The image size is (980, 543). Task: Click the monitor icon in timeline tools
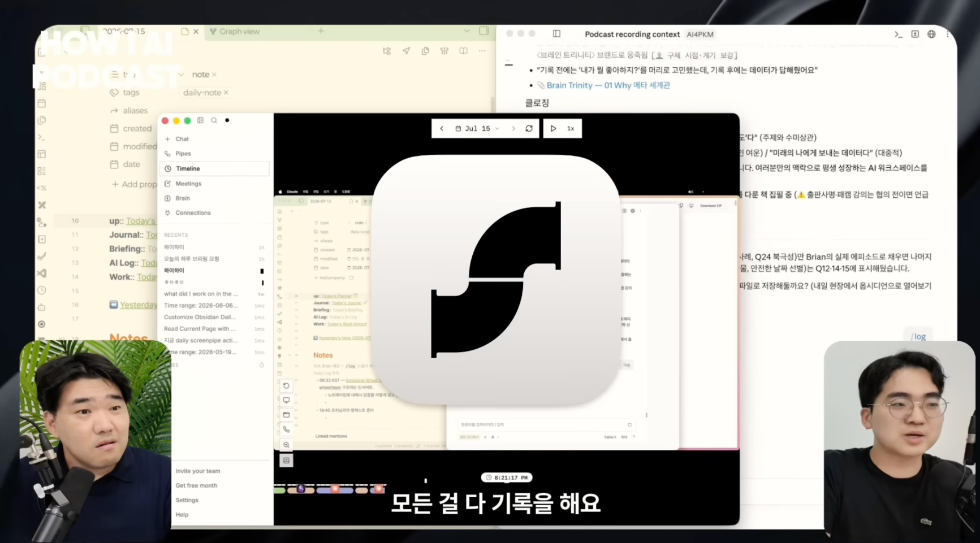[286, 401]
